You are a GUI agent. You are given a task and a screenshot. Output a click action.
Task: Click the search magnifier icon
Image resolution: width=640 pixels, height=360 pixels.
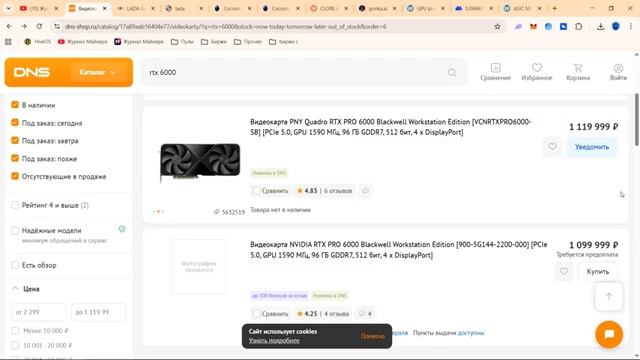pos(452,73)
